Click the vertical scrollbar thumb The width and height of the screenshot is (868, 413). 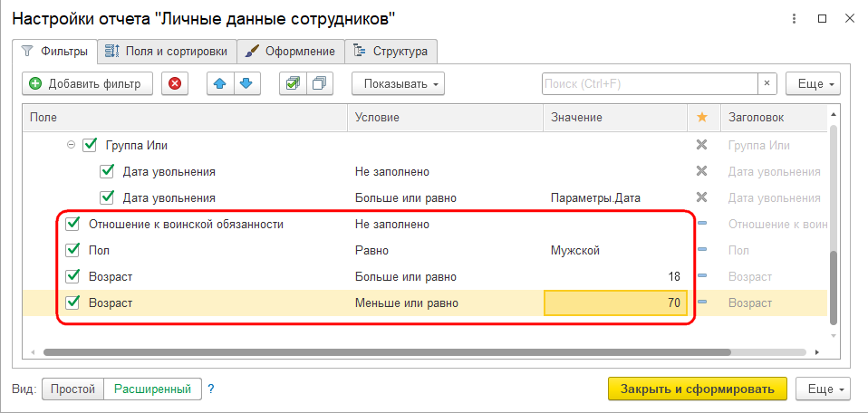pos(834,288)
